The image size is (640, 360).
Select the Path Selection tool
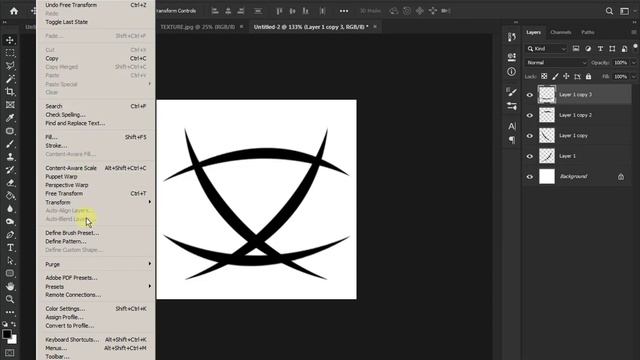click(10, 261)
